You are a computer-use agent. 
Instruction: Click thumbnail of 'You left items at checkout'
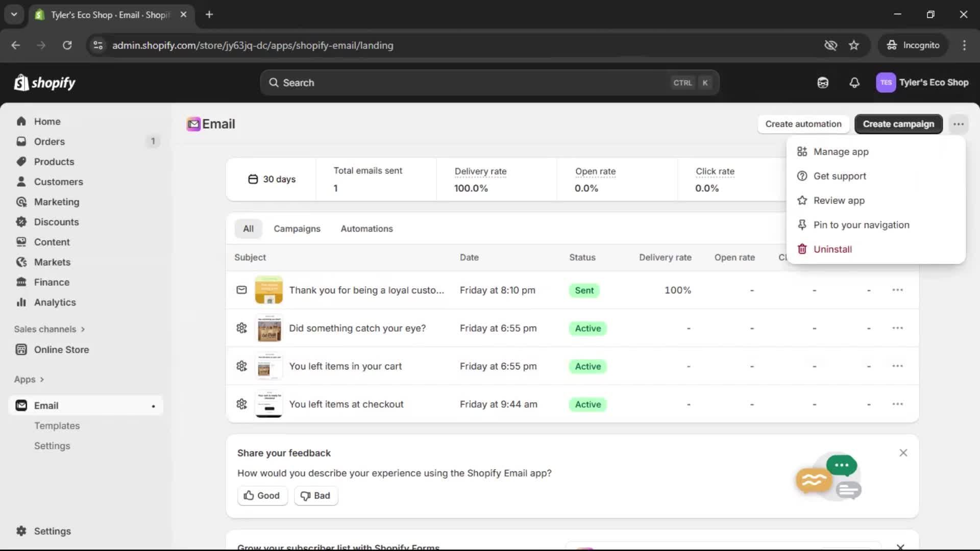tap(269, 404)
